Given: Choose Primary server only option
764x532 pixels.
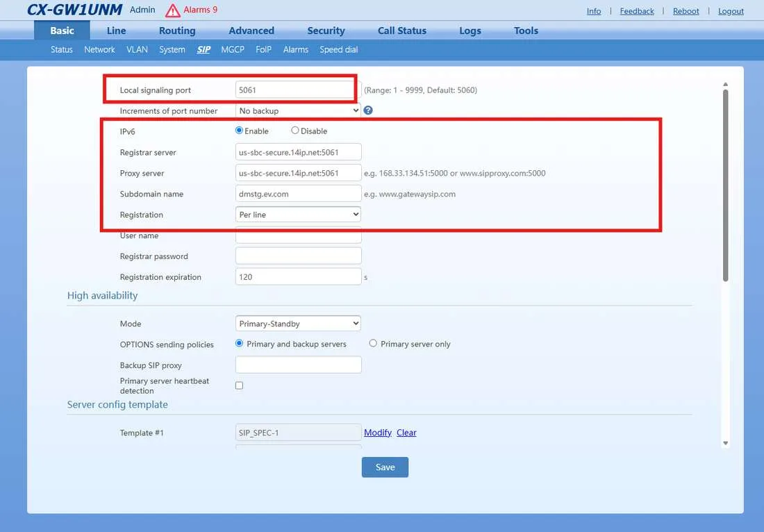Looking at the screenshot, I should (373, 344).
